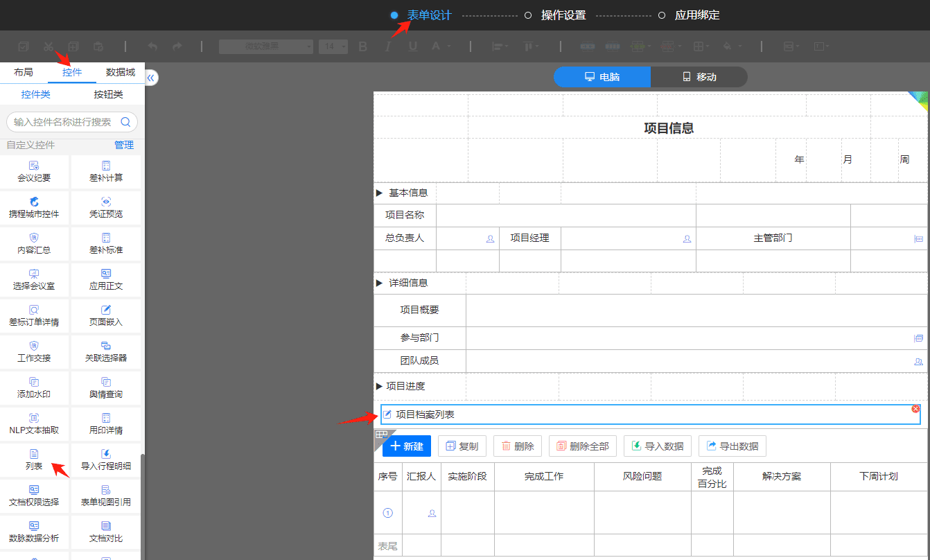
Task: Open the 控件 tab
Action: tap(72, 72)
